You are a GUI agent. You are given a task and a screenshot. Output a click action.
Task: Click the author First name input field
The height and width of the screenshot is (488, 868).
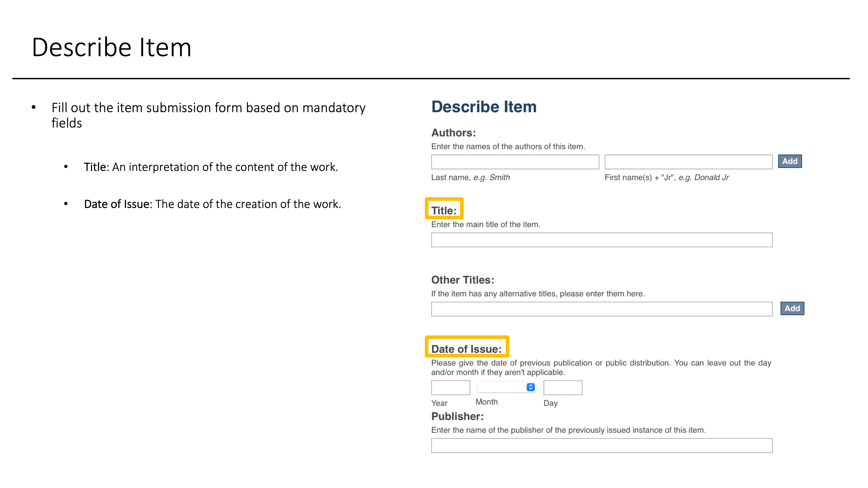(x=688, y=162)
